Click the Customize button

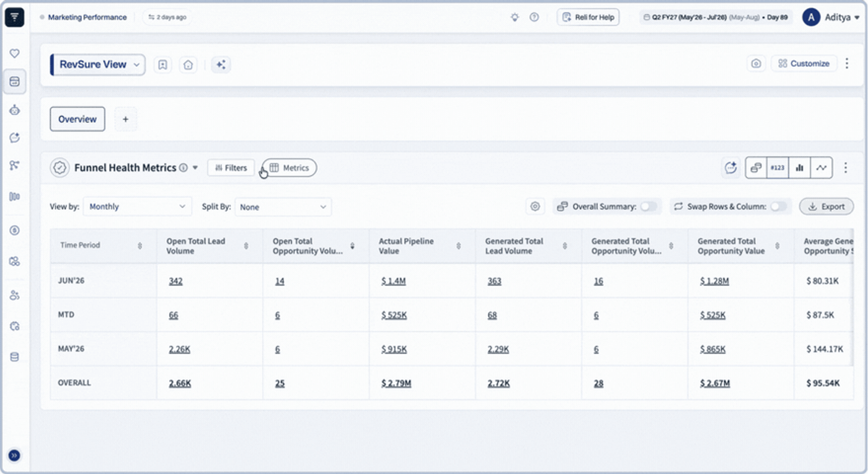(x=804, y=63)
